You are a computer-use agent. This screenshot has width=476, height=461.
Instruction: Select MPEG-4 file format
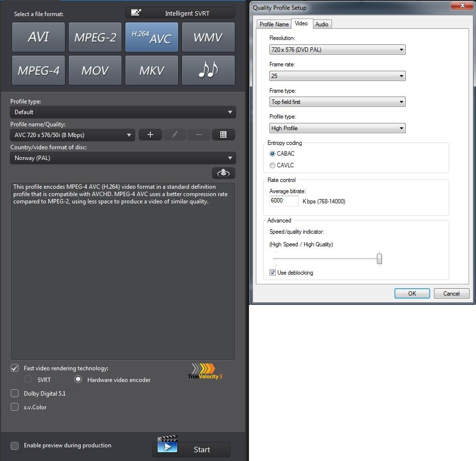click(39, 70)
